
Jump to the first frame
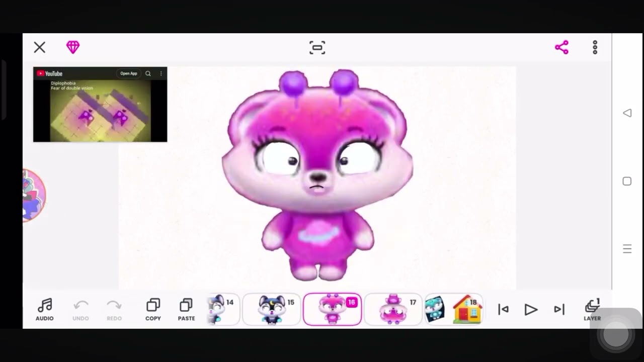click(x=503, y=310)
